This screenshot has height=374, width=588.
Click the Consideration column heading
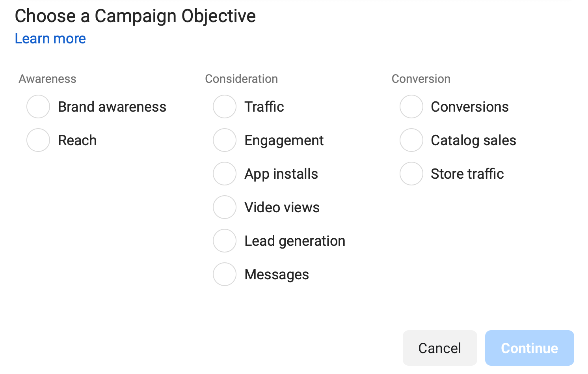pyautogui.click(x=242, y=79)
